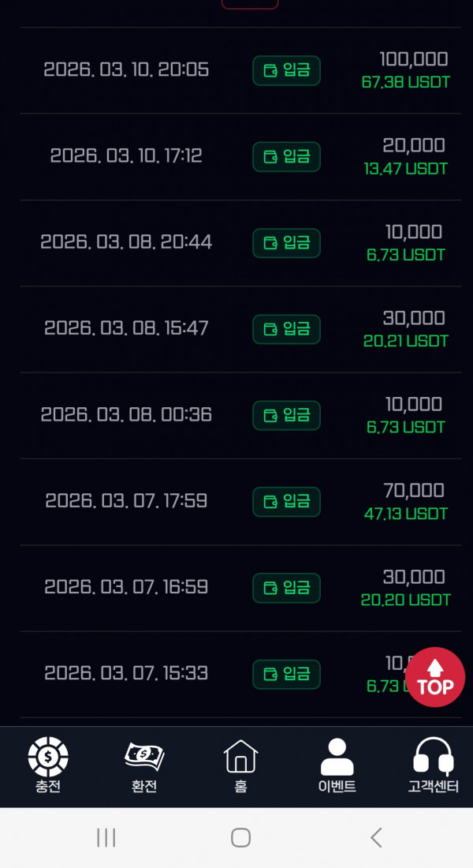Tap the red TOP scroll button

(x=435, y=677)
